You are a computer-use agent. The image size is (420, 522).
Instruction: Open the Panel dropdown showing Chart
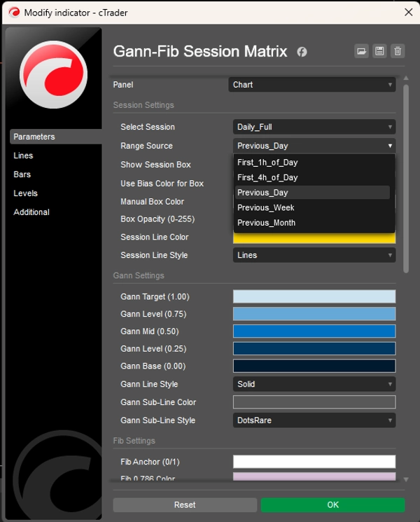[312, 85]
